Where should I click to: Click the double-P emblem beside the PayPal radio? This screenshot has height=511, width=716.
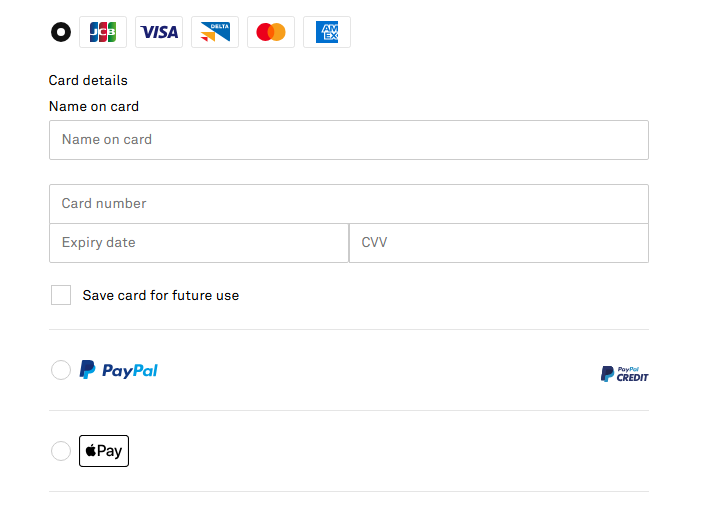88,370
